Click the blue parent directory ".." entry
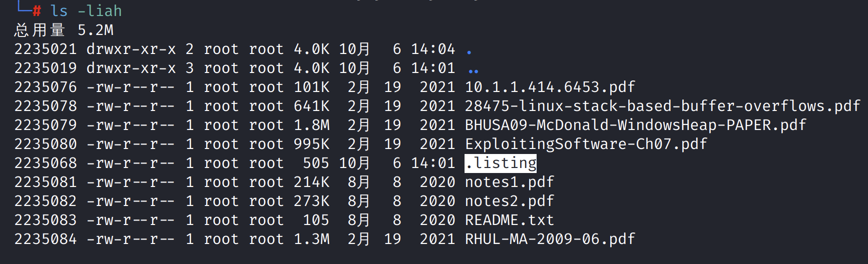 pos(473,71)
